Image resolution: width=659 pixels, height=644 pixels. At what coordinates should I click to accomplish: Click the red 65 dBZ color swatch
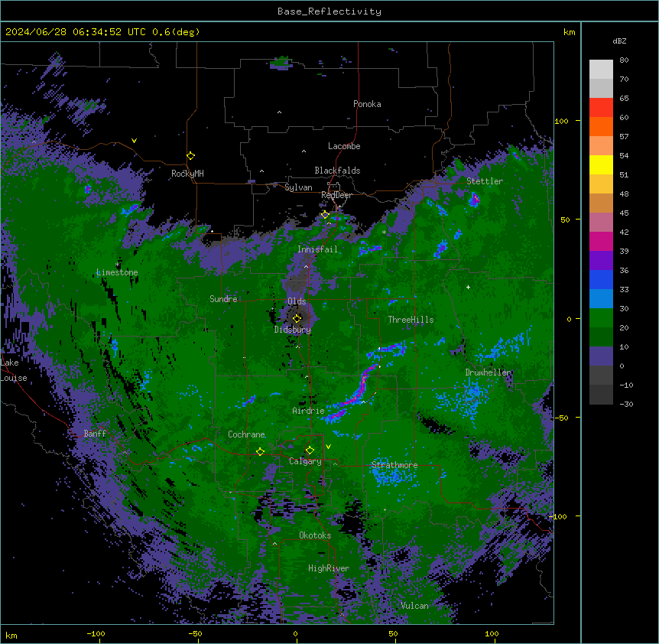click(x=601, y=108)
